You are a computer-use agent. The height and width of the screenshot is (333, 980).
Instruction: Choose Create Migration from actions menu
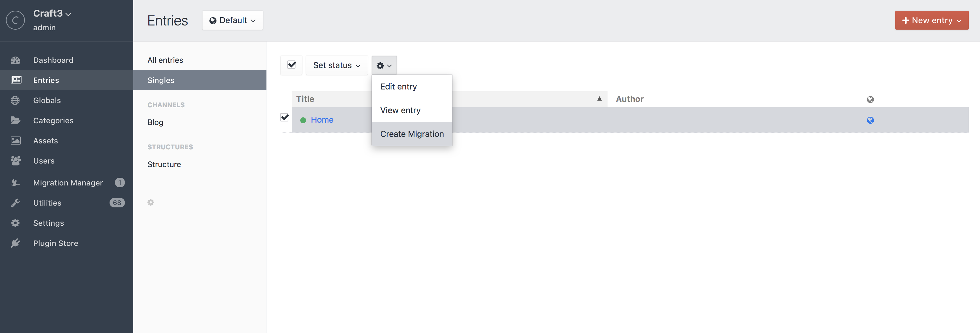tap(412, 134)
